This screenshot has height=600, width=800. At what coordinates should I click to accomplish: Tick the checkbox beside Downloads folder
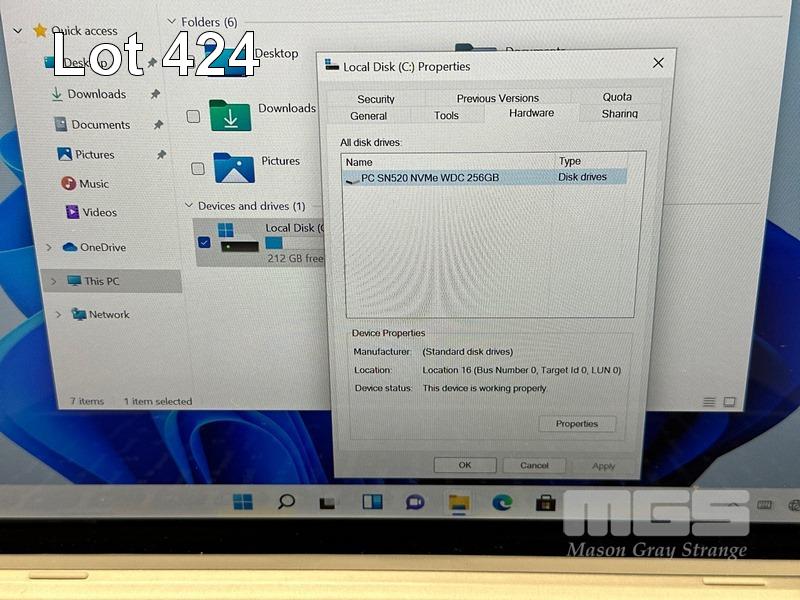tap(194, 116)
